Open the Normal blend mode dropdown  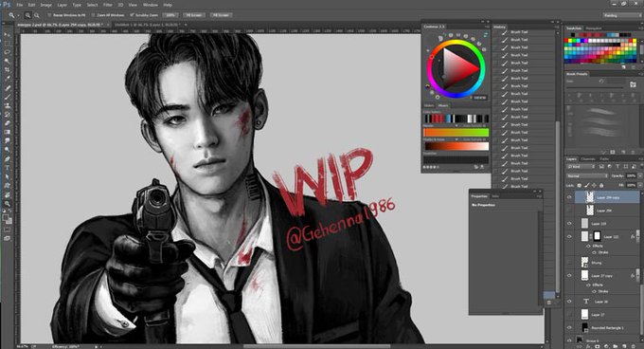click(x=587, y=176)
